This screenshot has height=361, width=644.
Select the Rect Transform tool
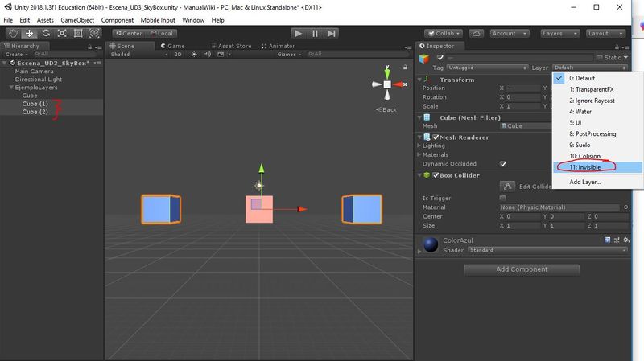(x=78, y=33)
